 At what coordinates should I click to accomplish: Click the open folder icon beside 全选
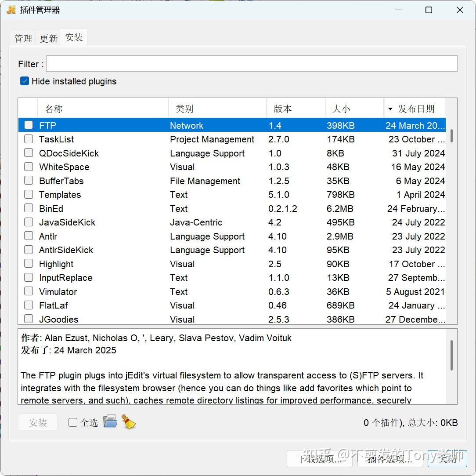point(110,421)
